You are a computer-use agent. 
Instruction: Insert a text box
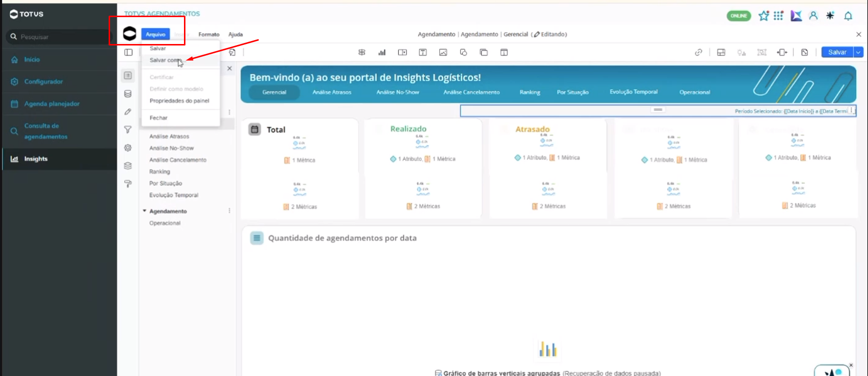point(423,52)
